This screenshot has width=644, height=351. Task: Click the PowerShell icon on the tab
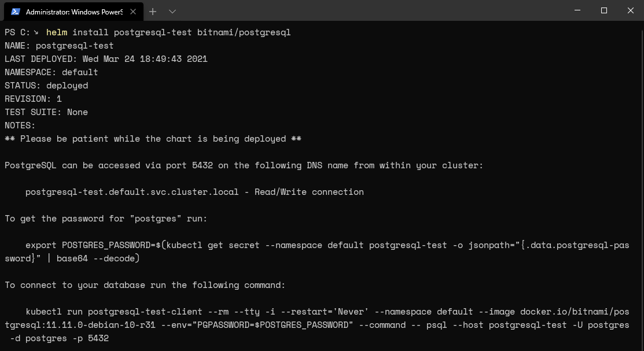[x=16, y=12]
